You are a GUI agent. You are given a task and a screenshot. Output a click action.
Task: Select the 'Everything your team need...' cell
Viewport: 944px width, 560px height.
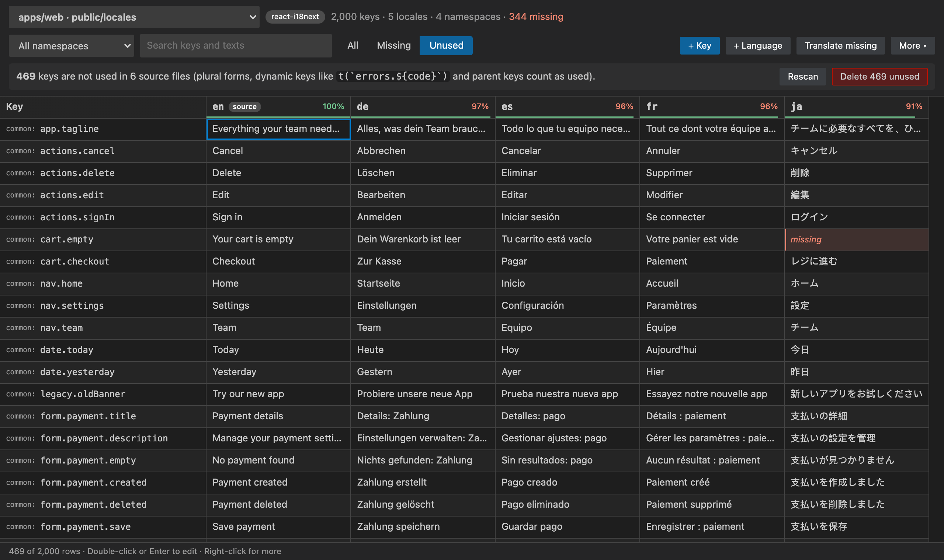point(278,129)
